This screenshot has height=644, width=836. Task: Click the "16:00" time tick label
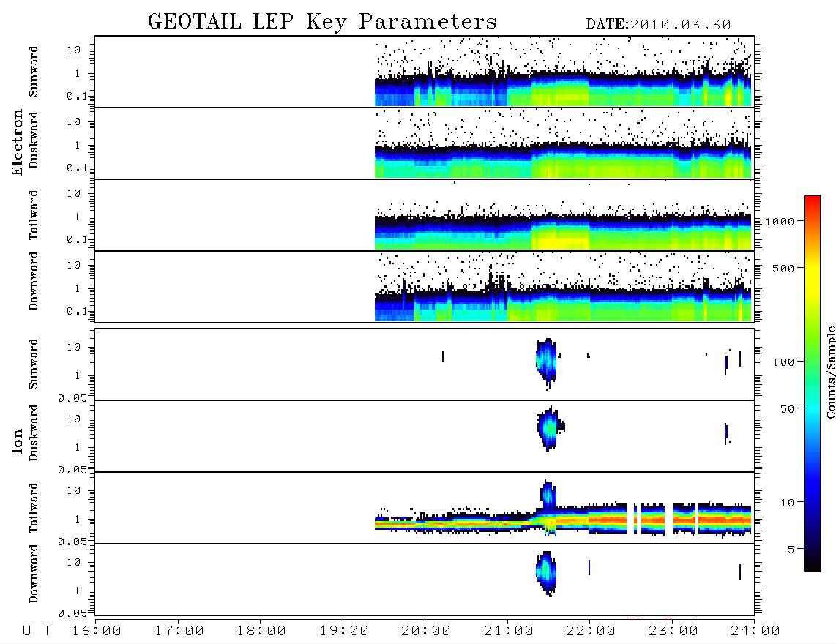97,632
